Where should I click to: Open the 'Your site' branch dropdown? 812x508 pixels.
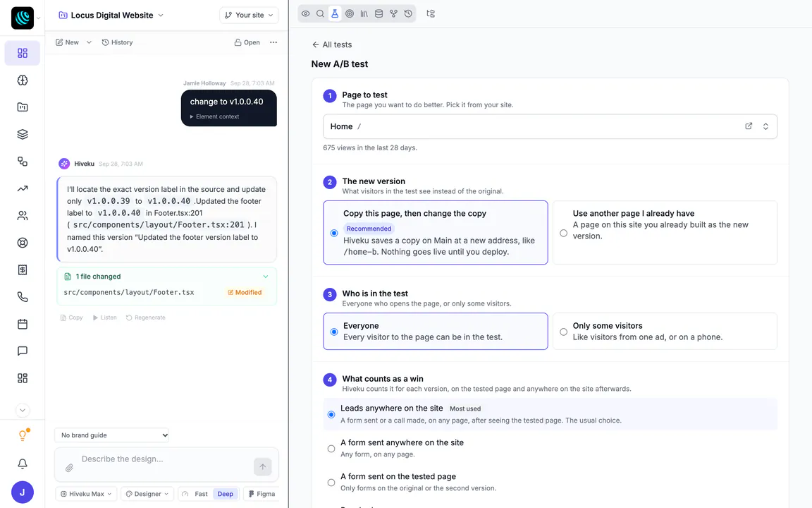coord(249,15)
